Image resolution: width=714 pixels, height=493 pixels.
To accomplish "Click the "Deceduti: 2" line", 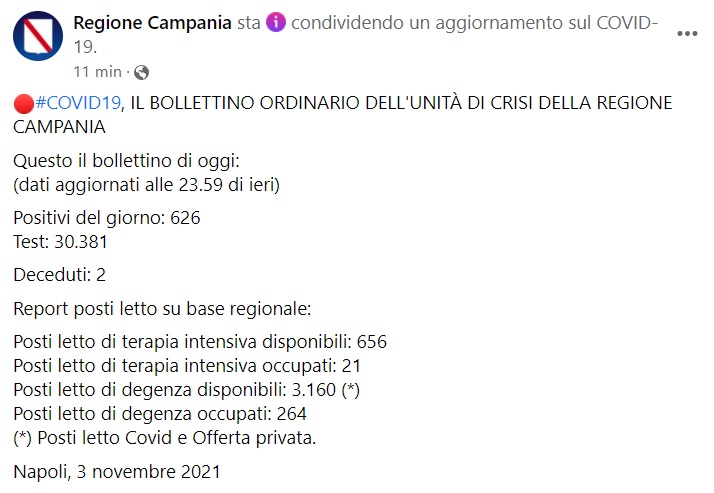I will (61, 275).
